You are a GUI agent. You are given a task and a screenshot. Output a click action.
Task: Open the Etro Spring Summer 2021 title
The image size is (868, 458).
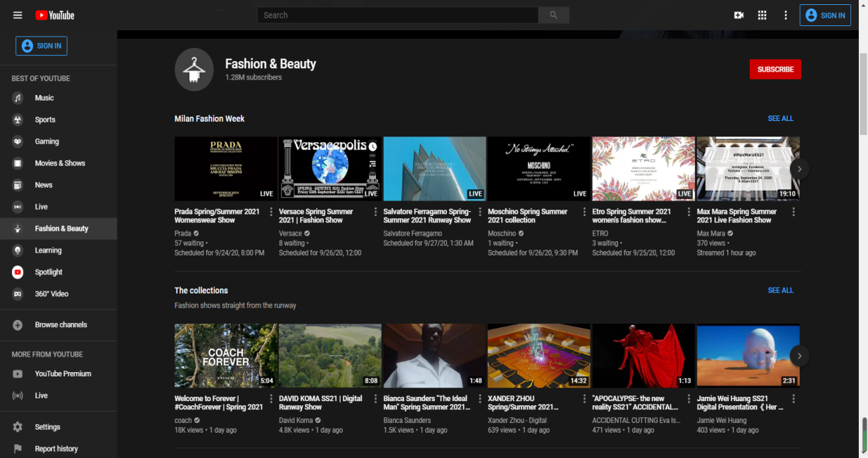631,216
